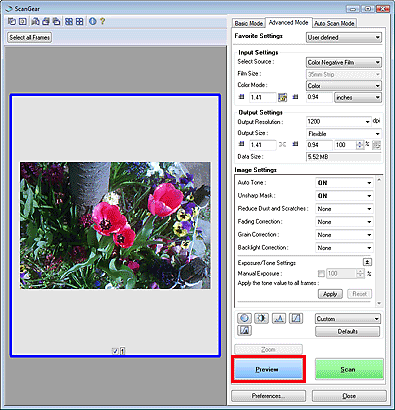Click the Defaults button
Image resolution: width=395 pixels, height=410 pixels.
click(x=347, y=331)
